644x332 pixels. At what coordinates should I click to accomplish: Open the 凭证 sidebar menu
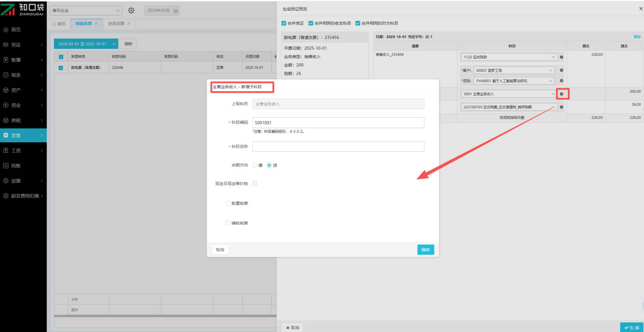(23, 45)
